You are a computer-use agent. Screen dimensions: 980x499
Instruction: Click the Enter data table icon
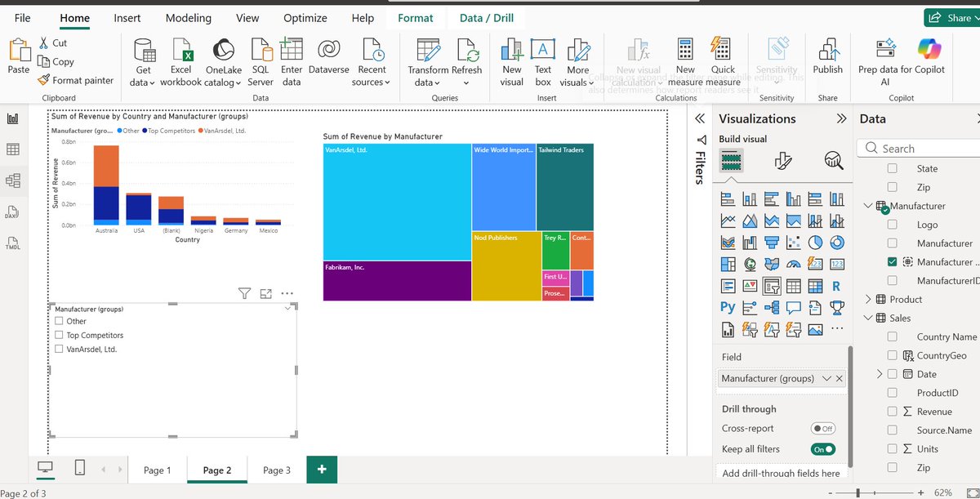(x=291, y=51)
